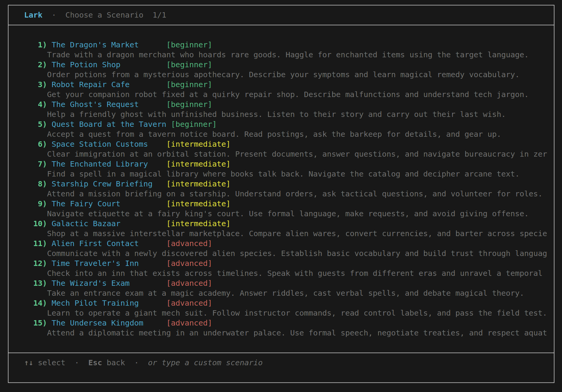This screenshot has height=392, width=562.
Task: Select The Wizard's Exam
Action: pyautogui.click(x=90, y=283)
